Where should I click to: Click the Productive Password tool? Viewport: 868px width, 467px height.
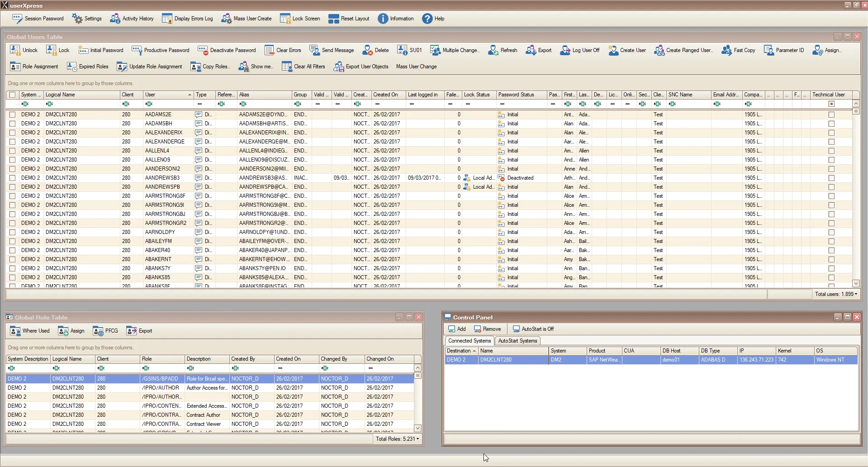[161, 50]
